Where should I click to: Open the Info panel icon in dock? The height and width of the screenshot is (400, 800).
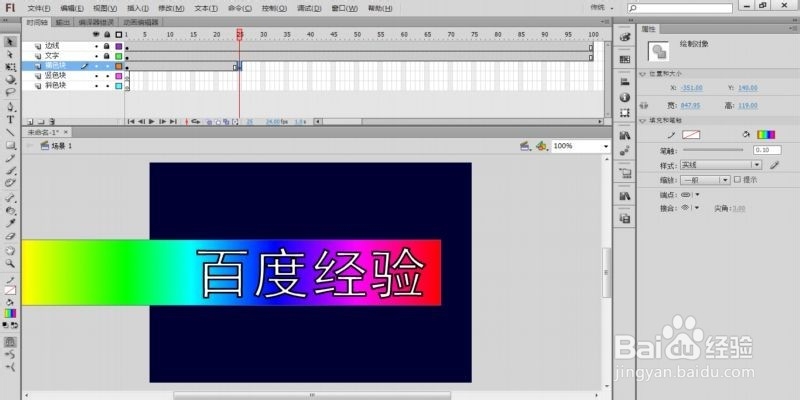coord(625,97)
